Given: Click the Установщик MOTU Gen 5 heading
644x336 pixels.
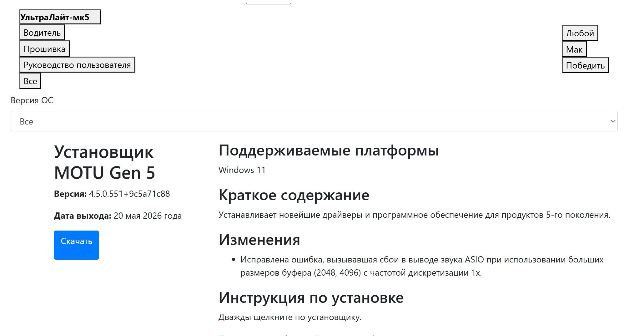Looking at the screenshot, I should (x=105, y=162).
